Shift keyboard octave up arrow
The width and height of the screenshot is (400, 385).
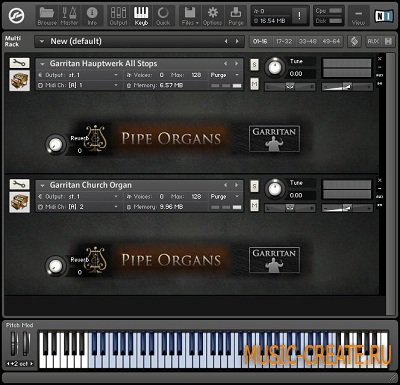pyautogui.click(x=32, y=364)
